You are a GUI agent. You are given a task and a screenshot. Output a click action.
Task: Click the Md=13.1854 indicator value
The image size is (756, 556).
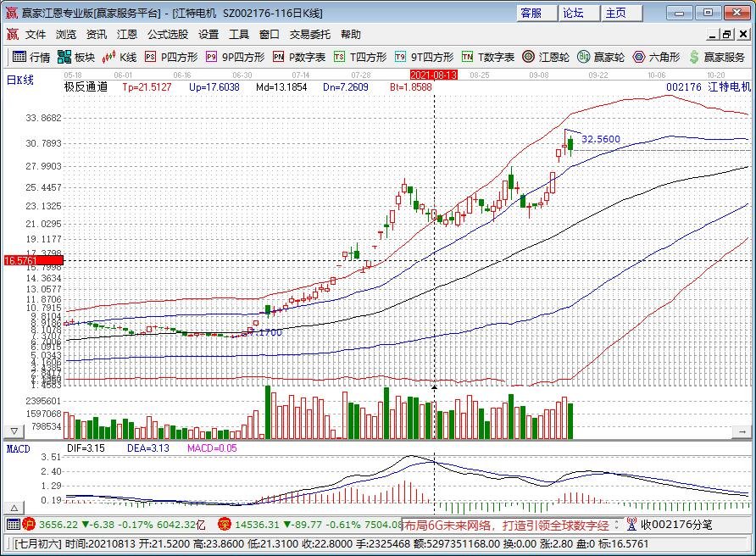click(281, 86)
